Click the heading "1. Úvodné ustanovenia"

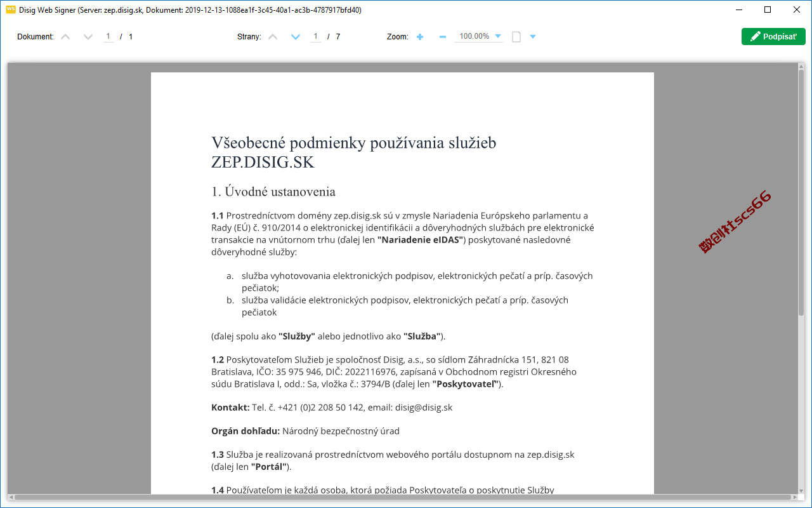(x=273, y=192)
